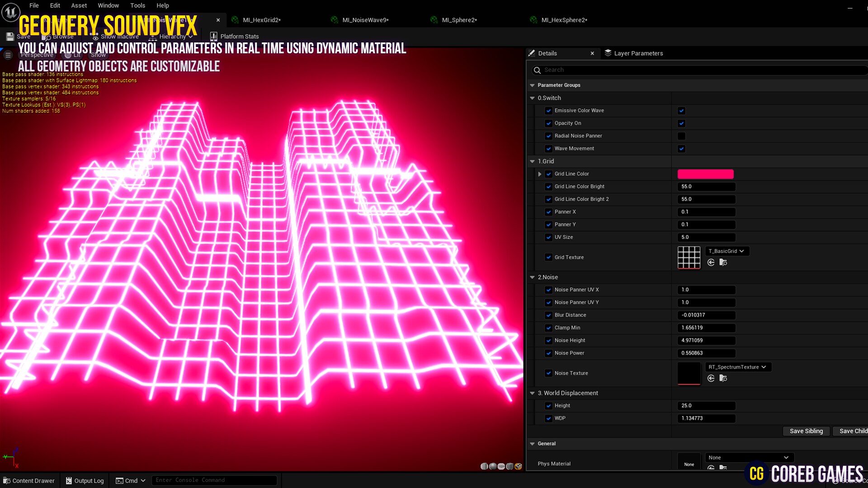Open the Window menu
Viewport: 868px width, 488px height.
coord(108,5)
